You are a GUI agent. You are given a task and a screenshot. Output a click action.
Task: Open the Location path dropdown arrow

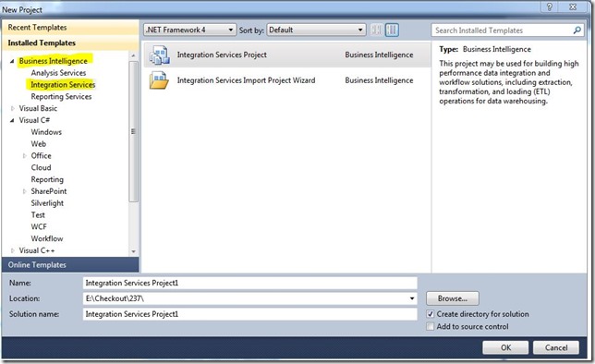pos(412,298)
